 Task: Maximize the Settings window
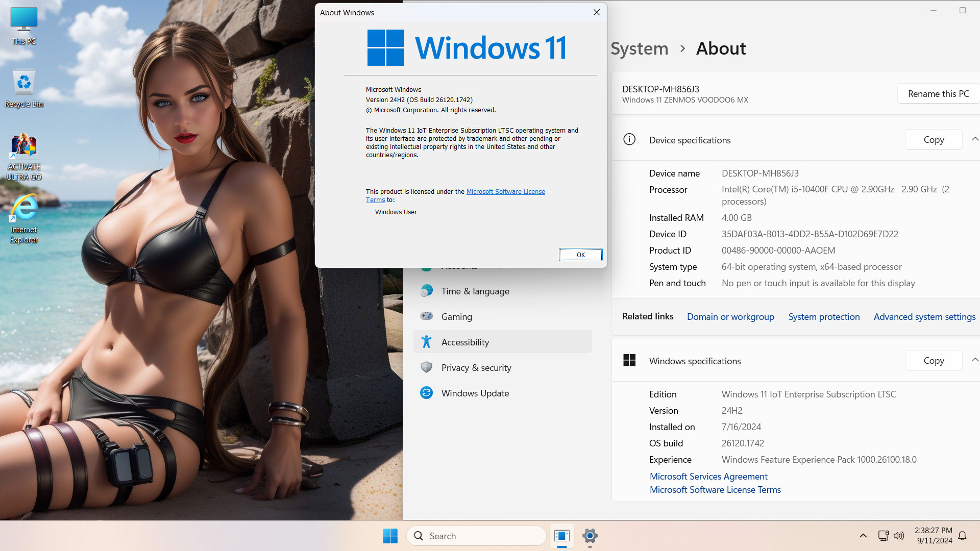[x=963, y=10]
